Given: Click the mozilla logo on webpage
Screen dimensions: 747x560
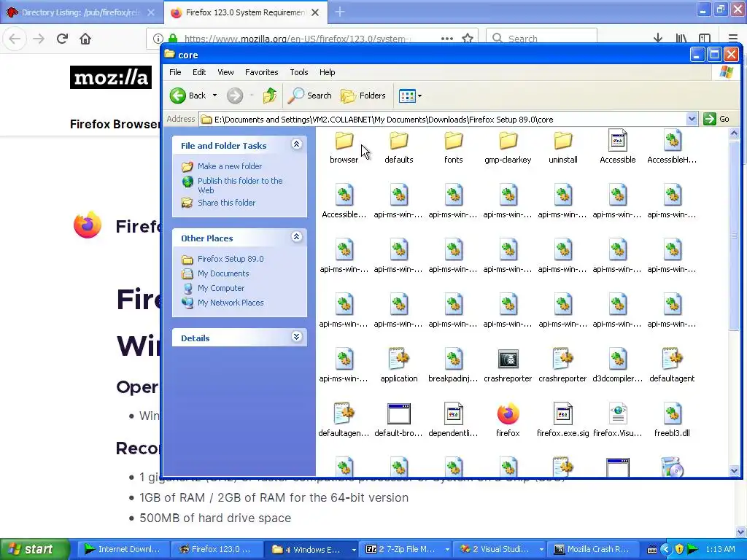Looking at the screenshot, I should click(x=111, y=77).
